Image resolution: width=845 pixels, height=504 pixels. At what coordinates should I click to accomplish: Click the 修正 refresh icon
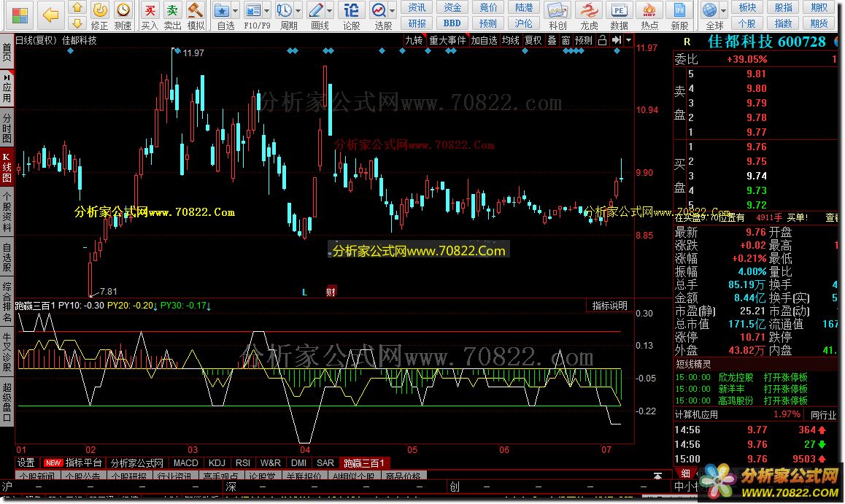(x=100, y=9)
